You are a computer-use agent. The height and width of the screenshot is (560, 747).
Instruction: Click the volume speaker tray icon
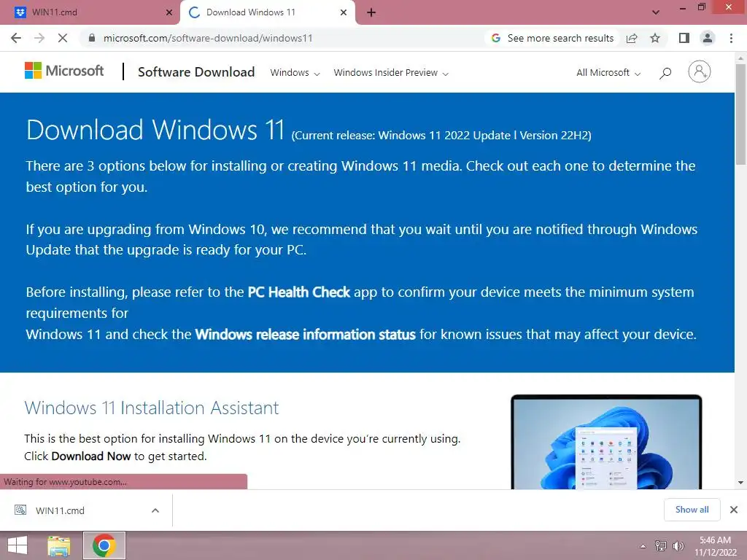pyautogui.click(x=678, y=545)
